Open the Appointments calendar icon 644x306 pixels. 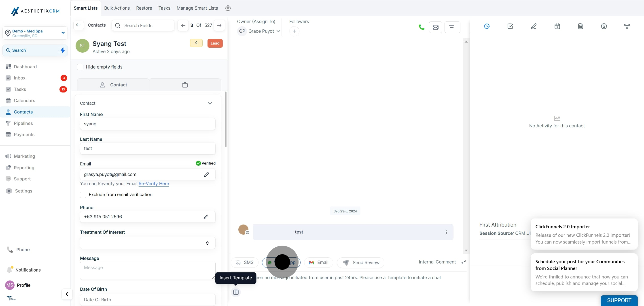pos(557,26)
